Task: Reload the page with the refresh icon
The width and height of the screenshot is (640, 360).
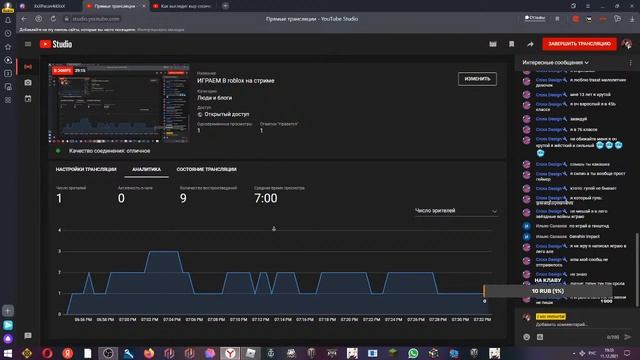Action: click(x=53, y=19)
